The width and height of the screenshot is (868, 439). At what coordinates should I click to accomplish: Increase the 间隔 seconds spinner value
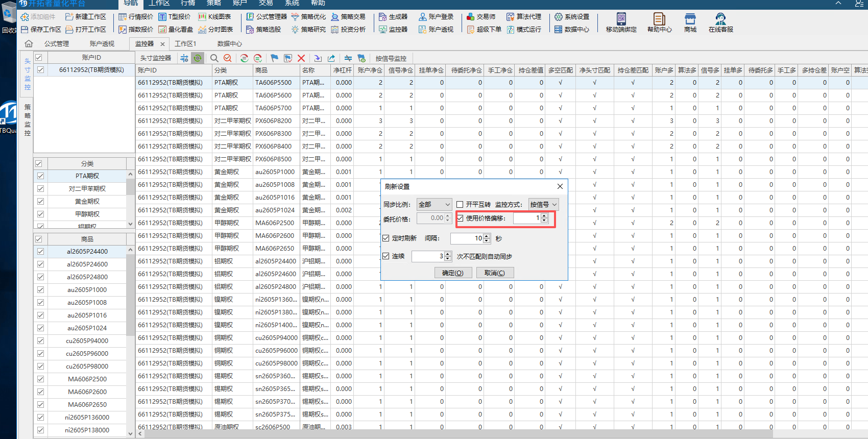(x=487, y=236)
